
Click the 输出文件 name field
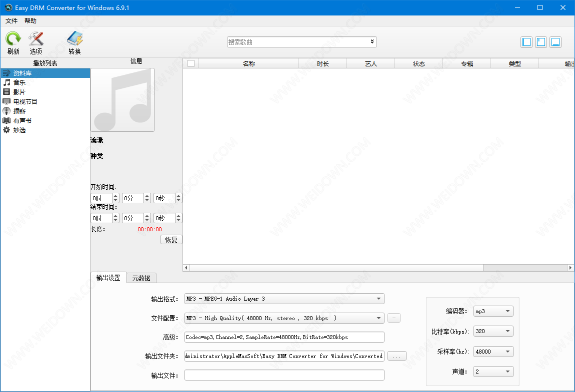pyautogui.click(x=284, y=375)
